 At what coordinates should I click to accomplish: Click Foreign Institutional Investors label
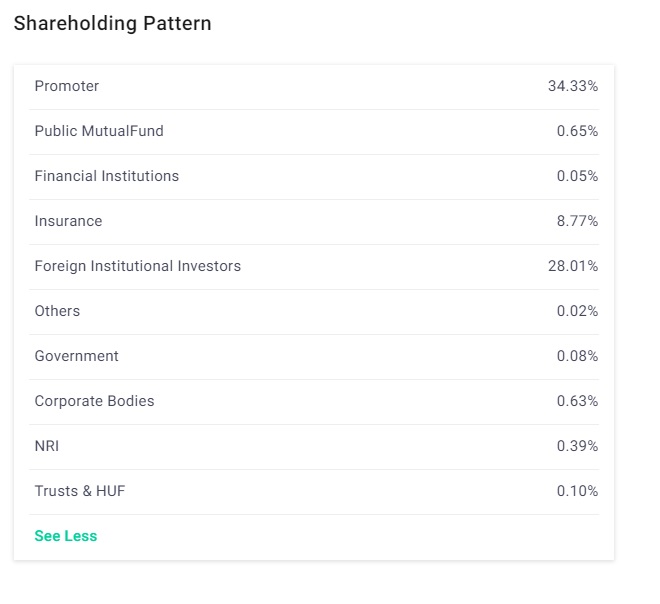pos(138,266)
